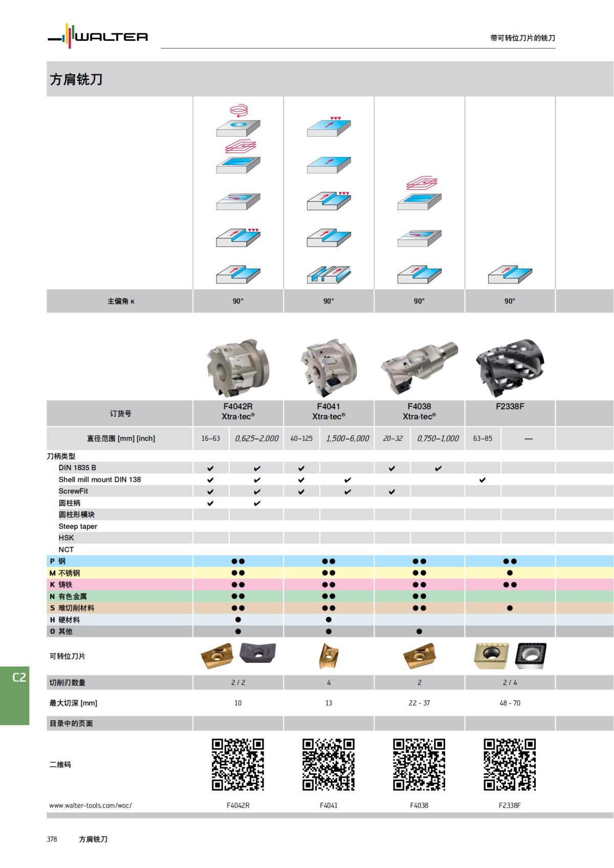Click the Walter logo at the top
The image size is (614, 868).
98,36
